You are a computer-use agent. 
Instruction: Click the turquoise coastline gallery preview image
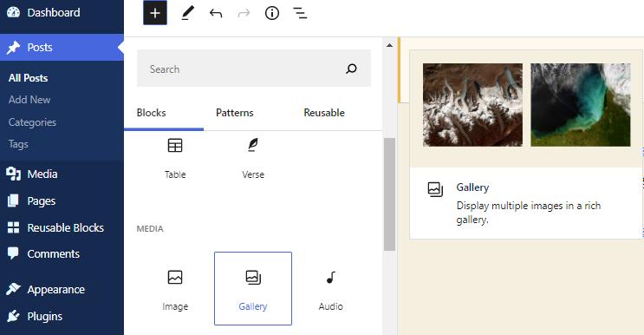tap(581, 105)
